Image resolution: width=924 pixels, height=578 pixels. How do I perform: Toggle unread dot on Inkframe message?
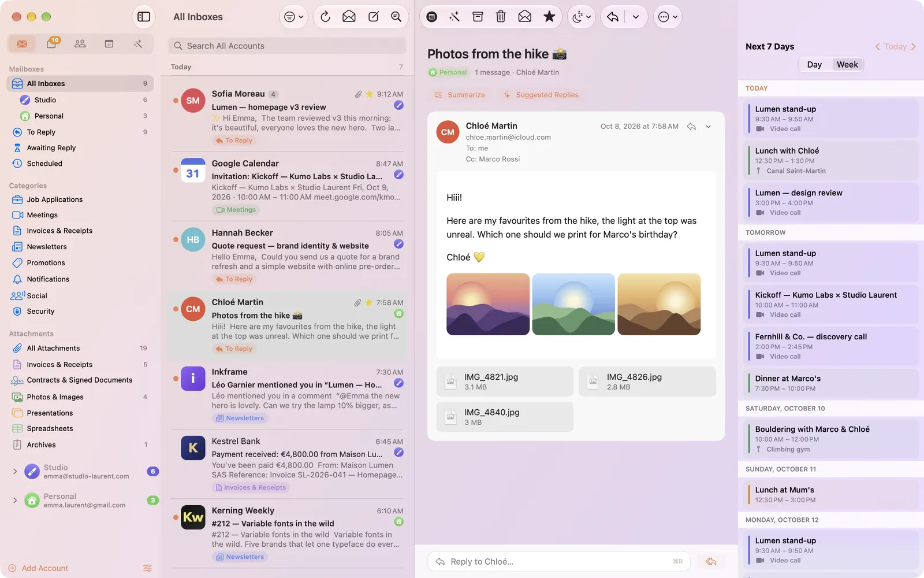point(176,379)
